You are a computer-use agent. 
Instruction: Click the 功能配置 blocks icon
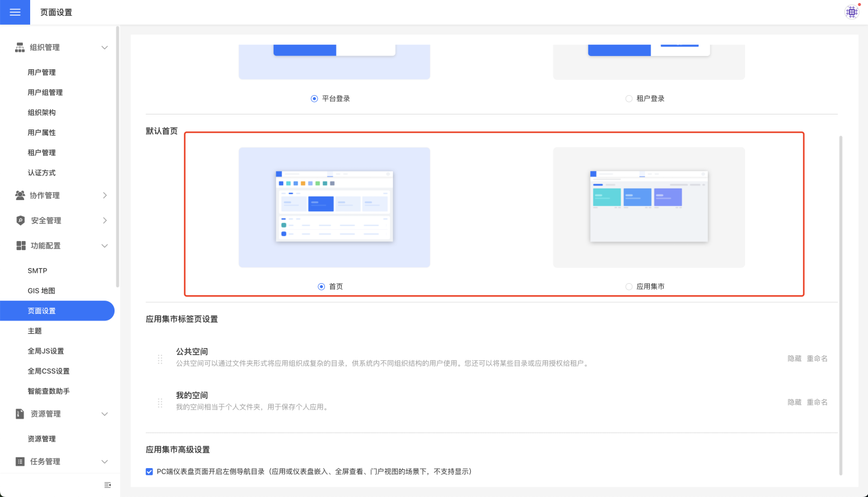(20, 246)
